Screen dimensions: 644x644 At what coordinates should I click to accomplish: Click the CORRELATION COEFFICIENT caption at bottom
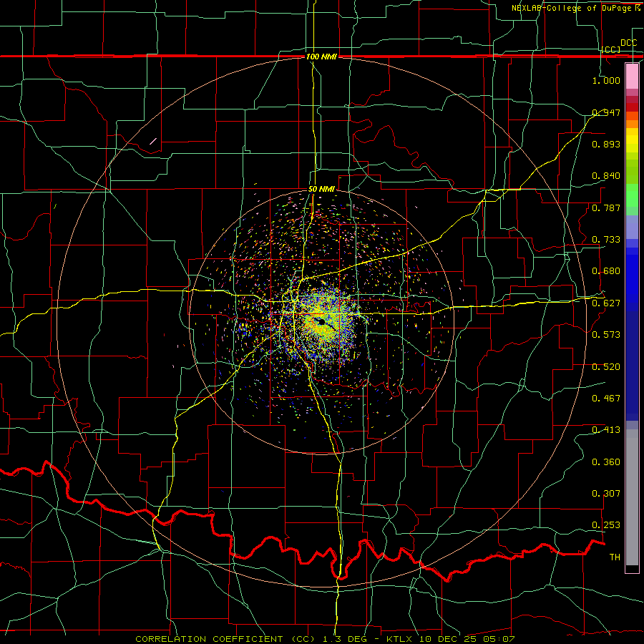click(x=325, y=639)
